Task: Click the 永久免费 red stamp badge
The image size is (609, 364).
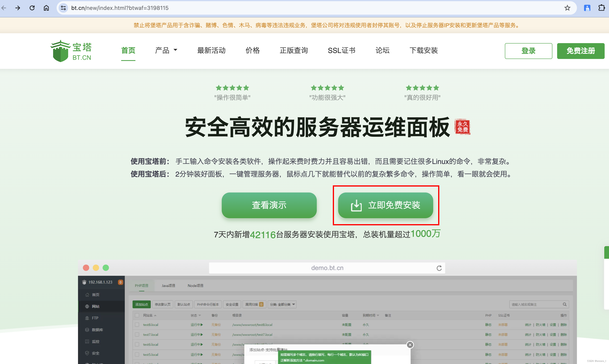Action: click(x=462, y=127)
